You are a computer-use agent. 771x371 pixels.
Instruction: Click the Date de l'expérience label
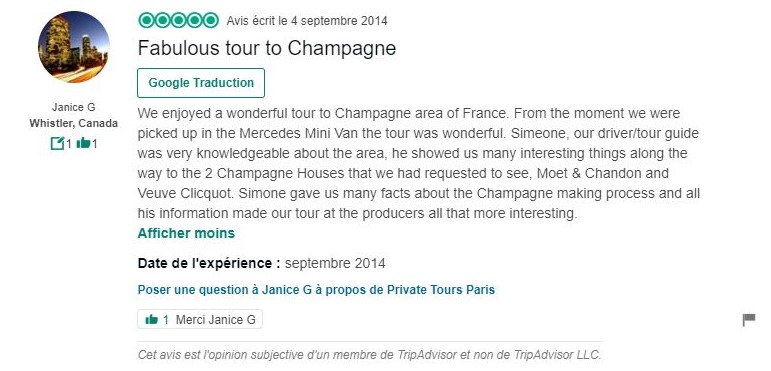[x=209, y=263]
